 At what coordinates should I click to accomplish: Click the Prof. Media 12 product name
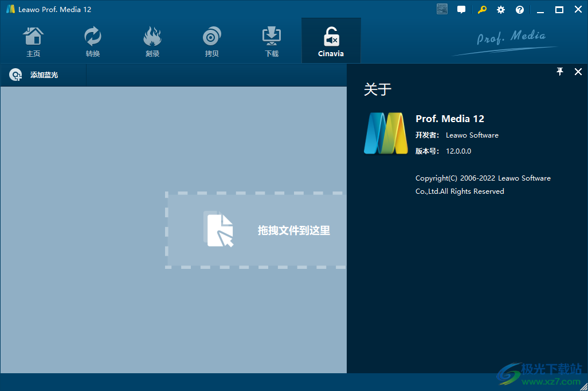(x=450, y=119)
